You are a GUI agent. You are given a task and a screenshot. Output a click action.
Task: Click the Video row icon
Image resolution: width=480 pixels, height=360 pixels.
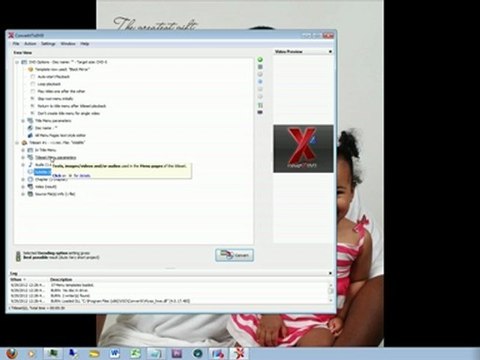[x=30, y=187]
